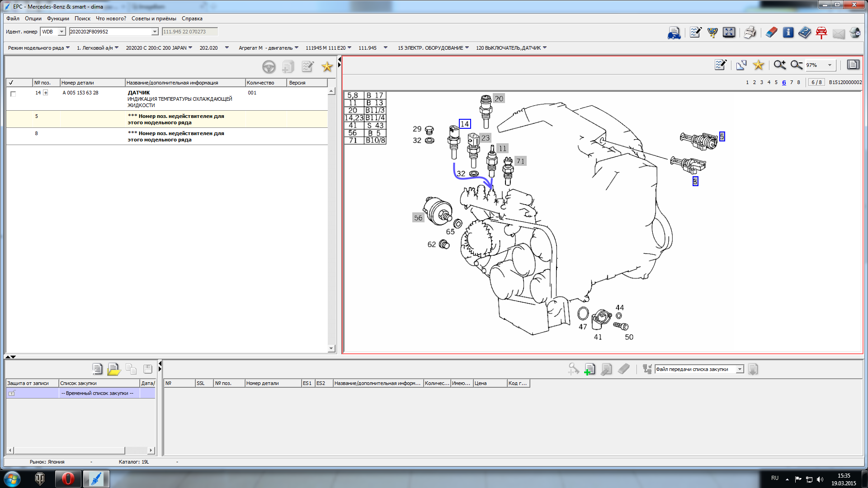Click the vertical scrollbar's down arrow in parts list
Viewport: 868px width, 488px height.
click(x=331, y=348)
